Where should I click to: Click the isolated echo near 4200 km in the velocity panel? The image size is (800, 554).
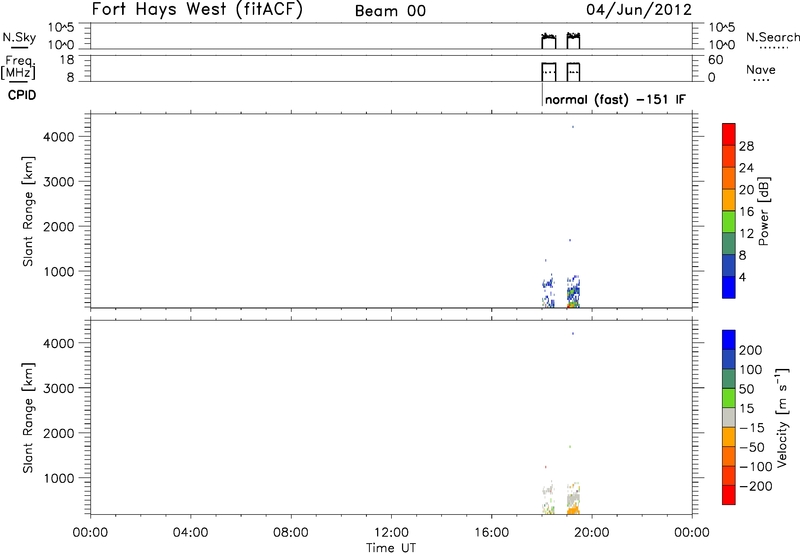[573, 334]
